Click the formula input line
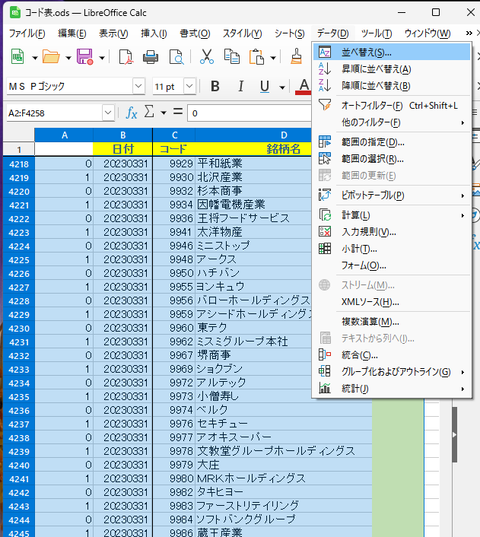 point(249,113)
